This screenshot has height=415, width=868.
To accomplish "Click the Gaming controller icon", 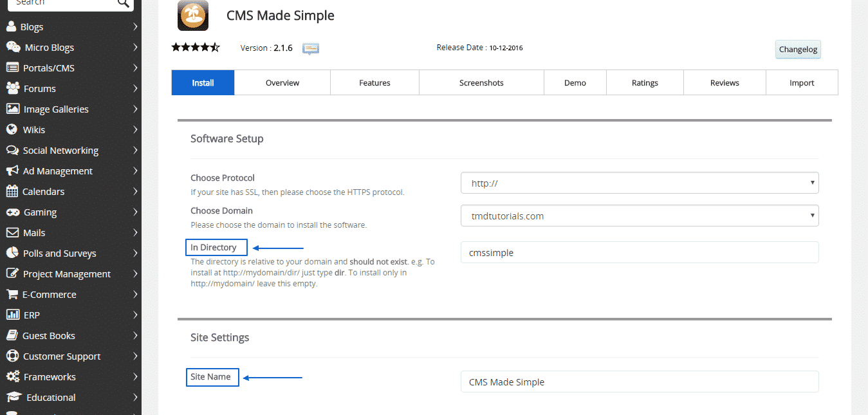I will point(12,212).
